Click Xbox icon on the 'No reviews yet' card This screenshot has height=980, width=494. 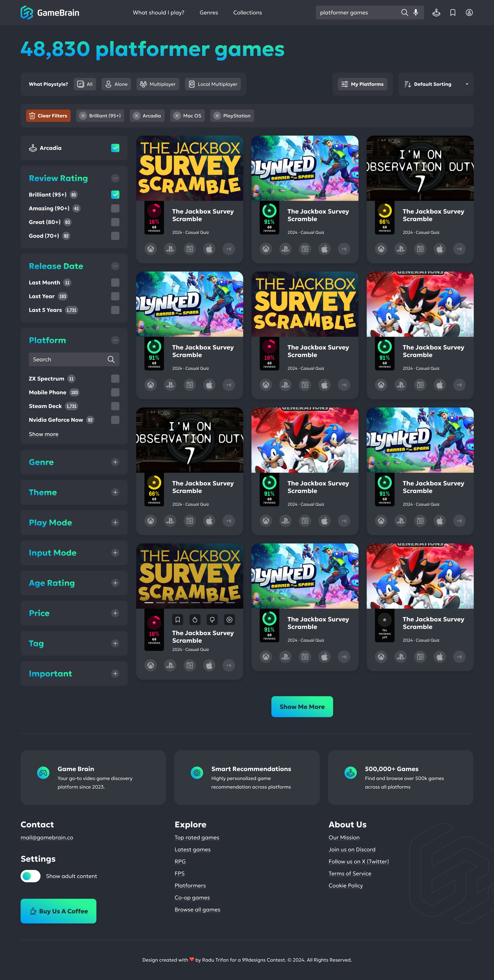pyautogui.click(x=381, y=656)
